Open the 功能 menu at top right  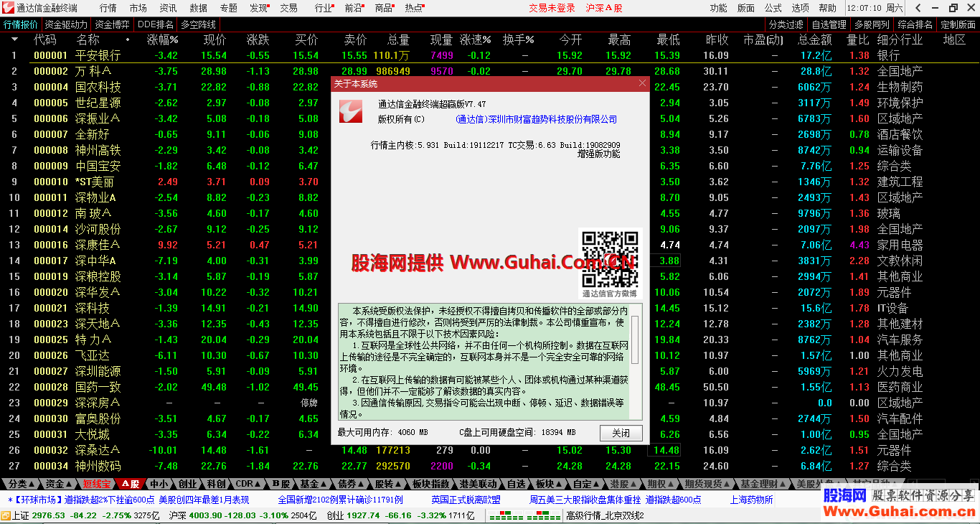click(x=718, y=8)
